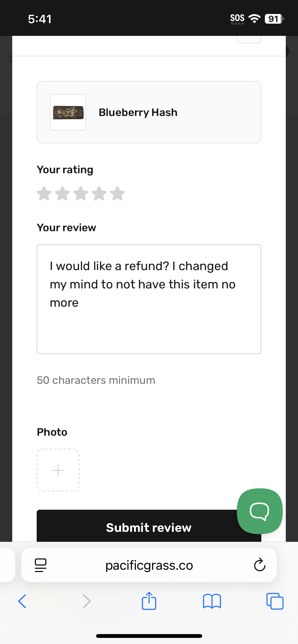Give a five star rating
Viewport: 298px width, 644px height.
coord(118,194)
